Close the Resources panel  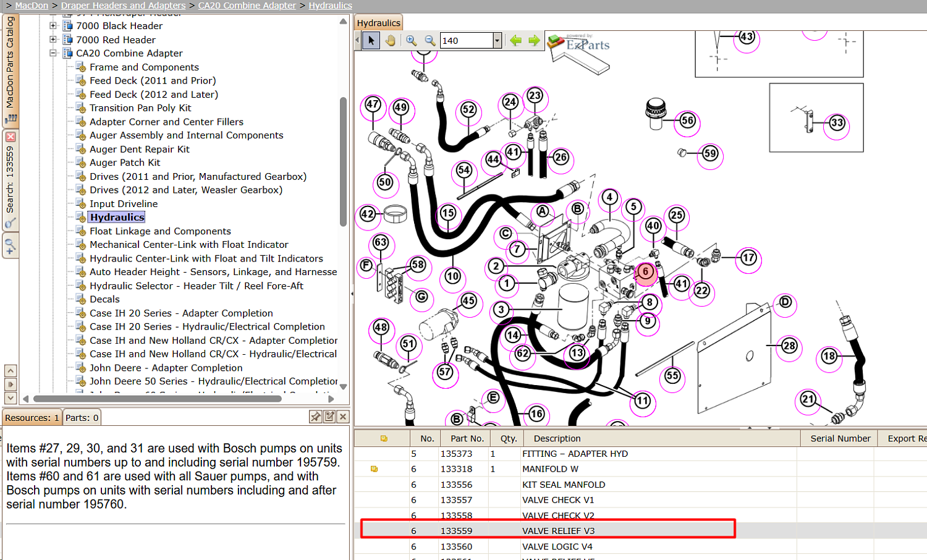(x=344, y=417)
